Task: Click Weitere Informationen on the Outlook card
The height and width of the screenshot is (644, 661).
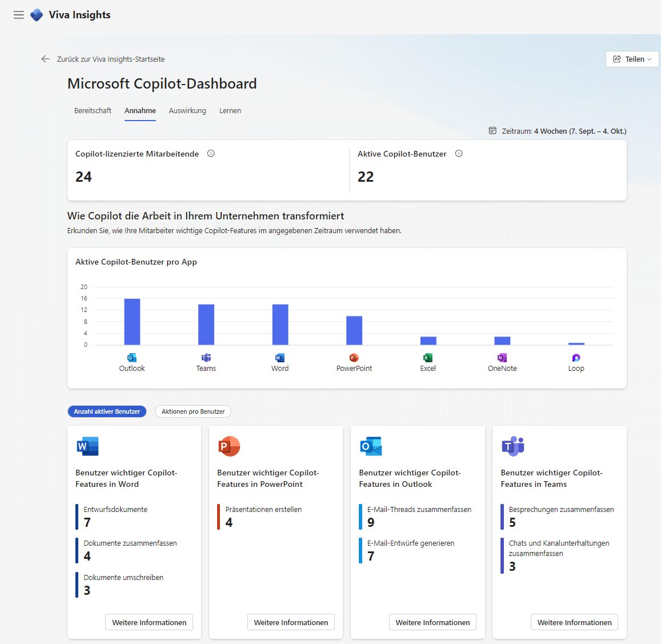Action: [x=432, y=622]
